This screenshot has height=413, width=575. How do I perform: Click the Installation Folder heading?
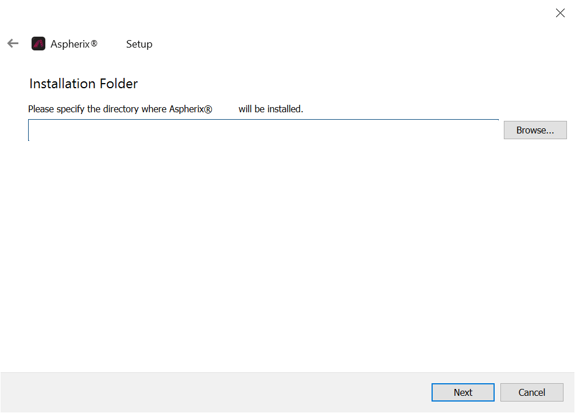tap(83, 84)
